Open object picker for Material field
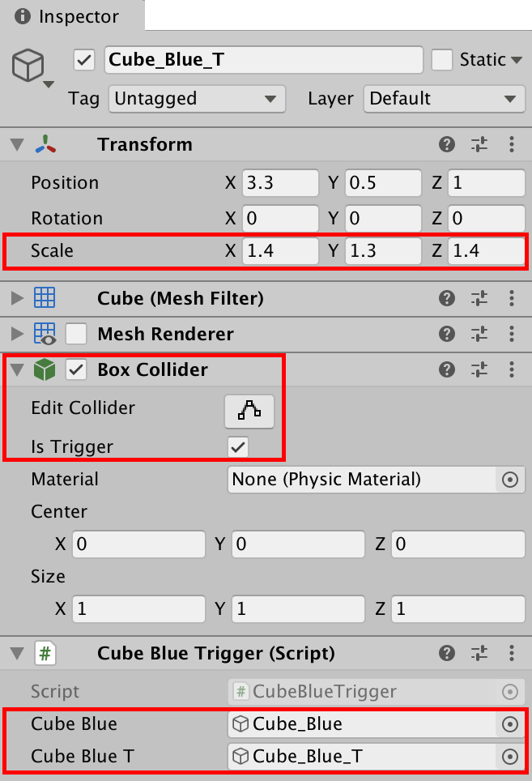The image size is (532, 781). (509, 480)
